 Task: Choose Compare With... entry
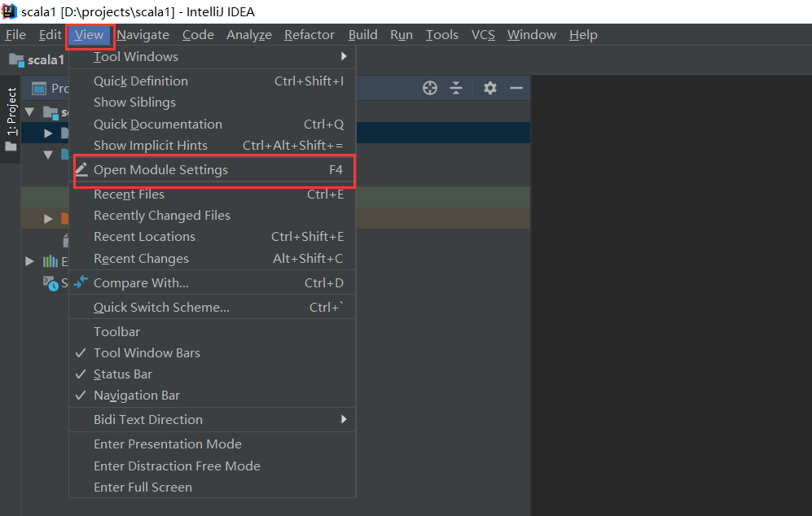click(x=213, y=282)
